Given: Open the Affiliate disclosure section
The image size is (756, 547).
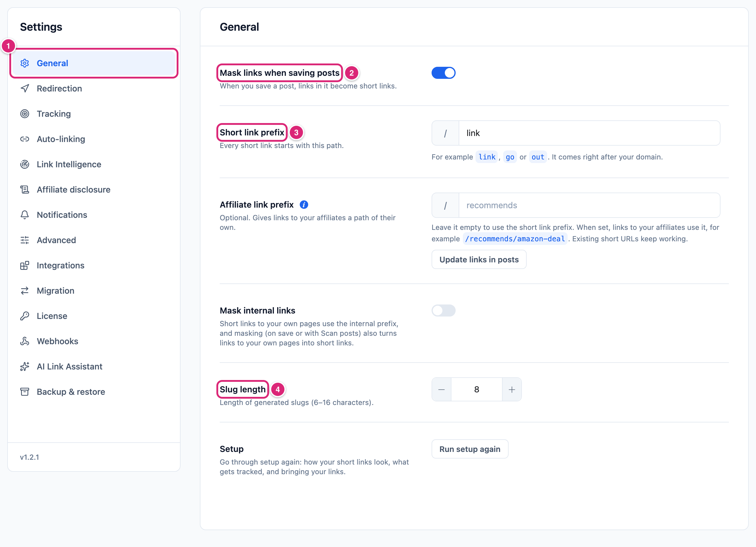Looking at the screenshot, I should click(x=94, y=190).
